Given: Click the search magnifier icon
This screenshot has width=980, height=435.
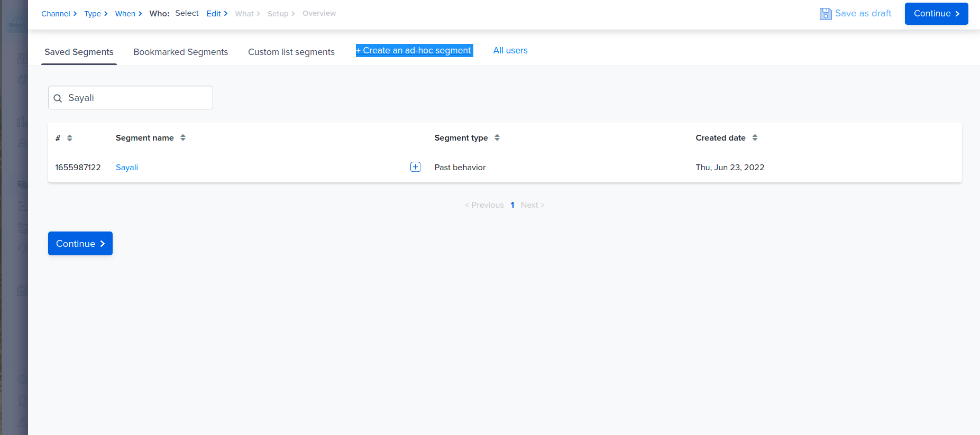Looking at the screenshot, I should [58, 98].
